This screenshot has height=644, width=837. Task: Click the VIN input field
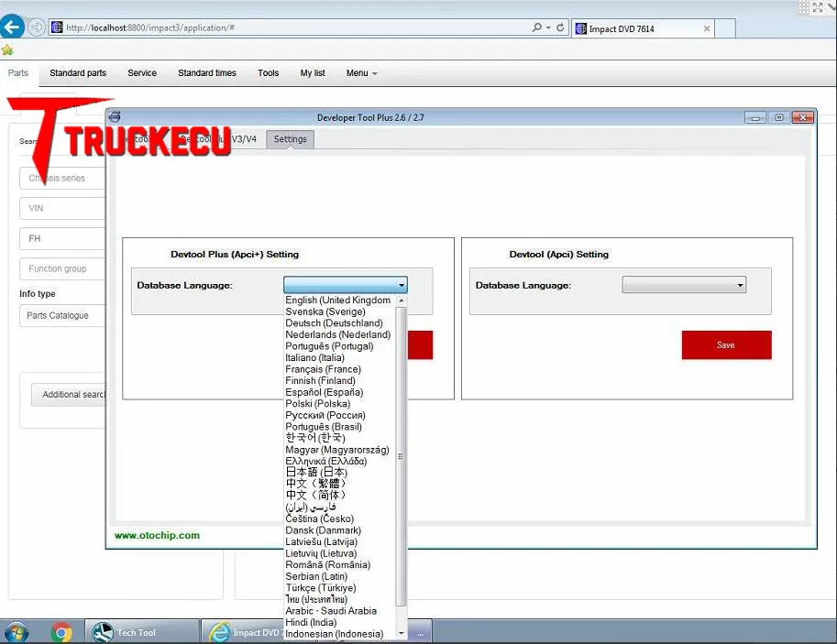point(62,208)
